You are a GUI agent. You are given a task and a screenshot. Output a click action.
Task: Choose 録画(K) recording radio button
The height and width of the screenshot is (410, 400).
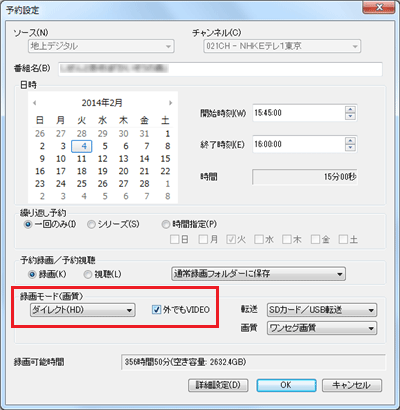coord(32,274)
